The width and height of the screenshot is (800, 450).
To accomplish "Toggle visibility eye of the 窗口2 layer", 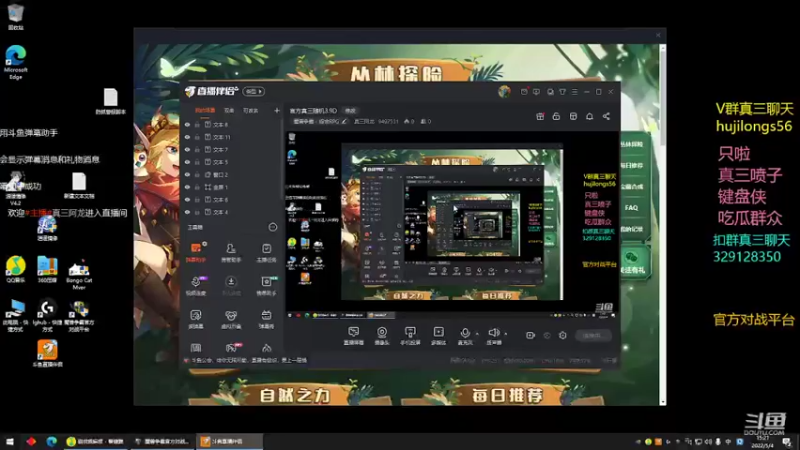I will pos(187,174).
